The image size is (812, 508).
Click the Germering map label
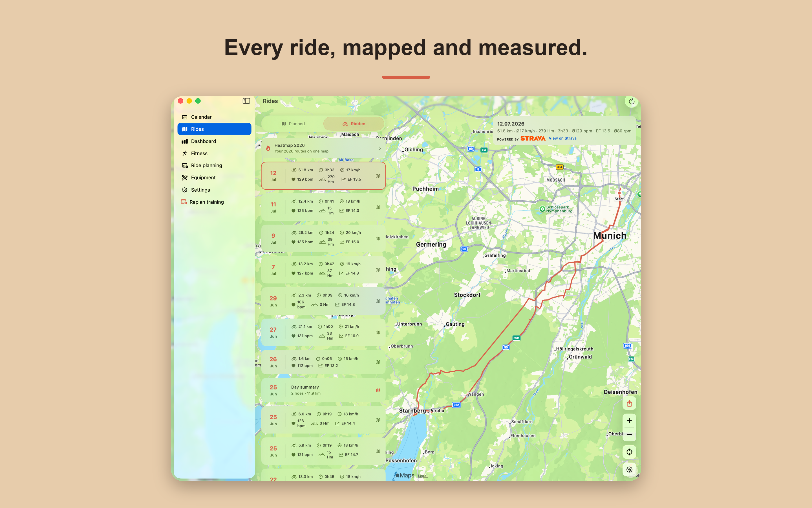click(431, 245)
